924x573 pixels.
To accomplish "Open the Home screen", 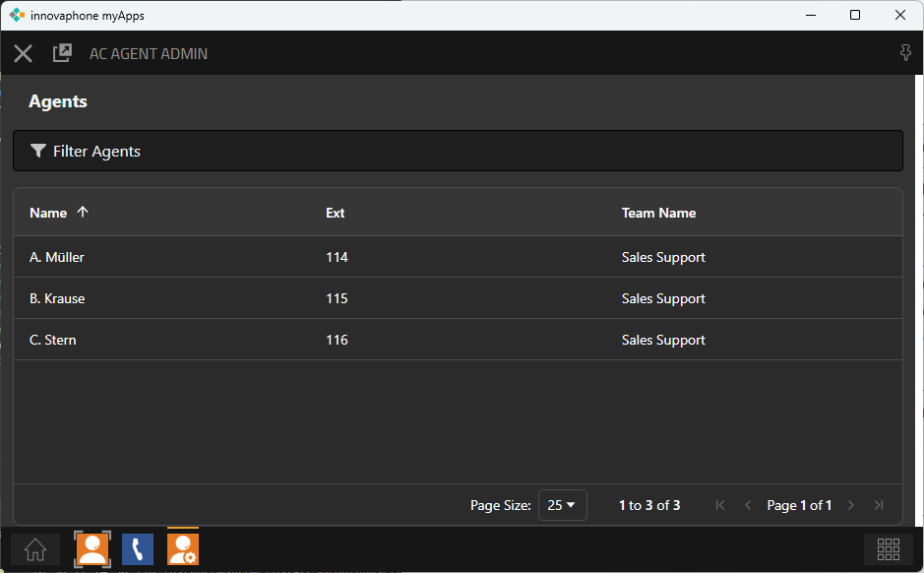I will (35, 549).
